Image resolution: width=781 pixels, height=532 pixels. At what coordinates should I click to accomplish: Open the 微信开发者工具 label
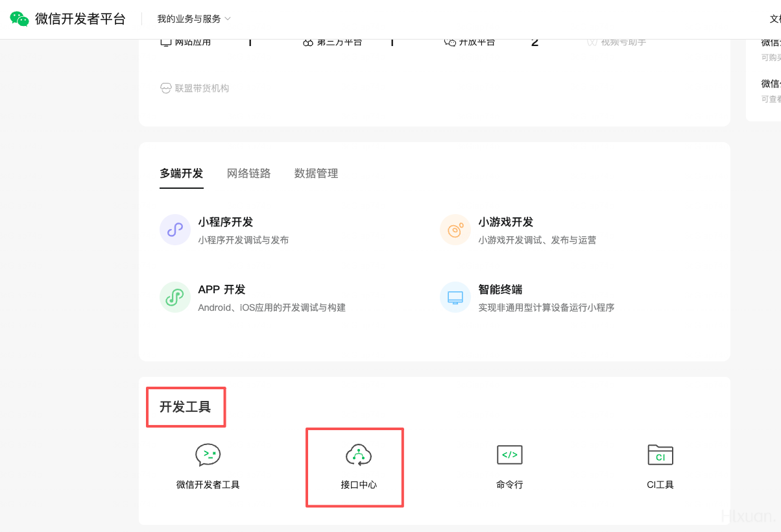pyautogui.click(x=208, y=485)
